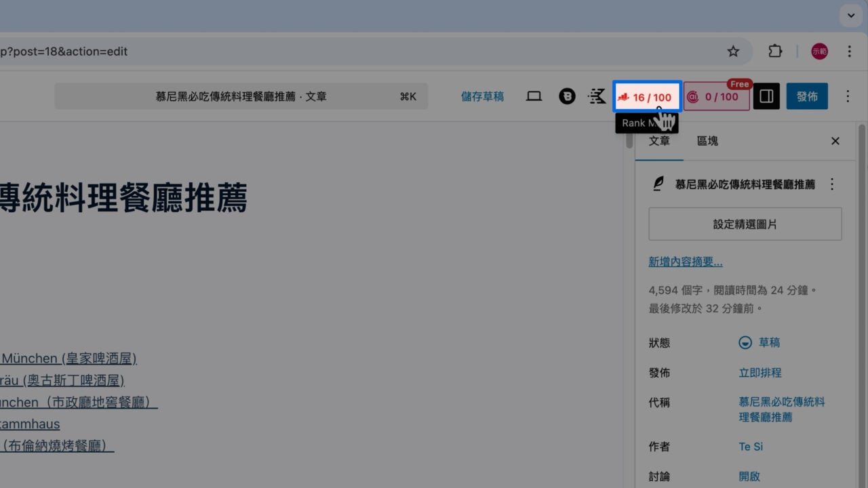
Task: Bookmark the page with the star icon
Action: point(733,51)
